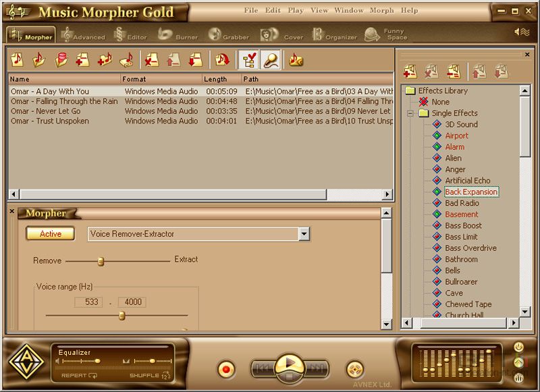Open the Organizer tab

334,35
